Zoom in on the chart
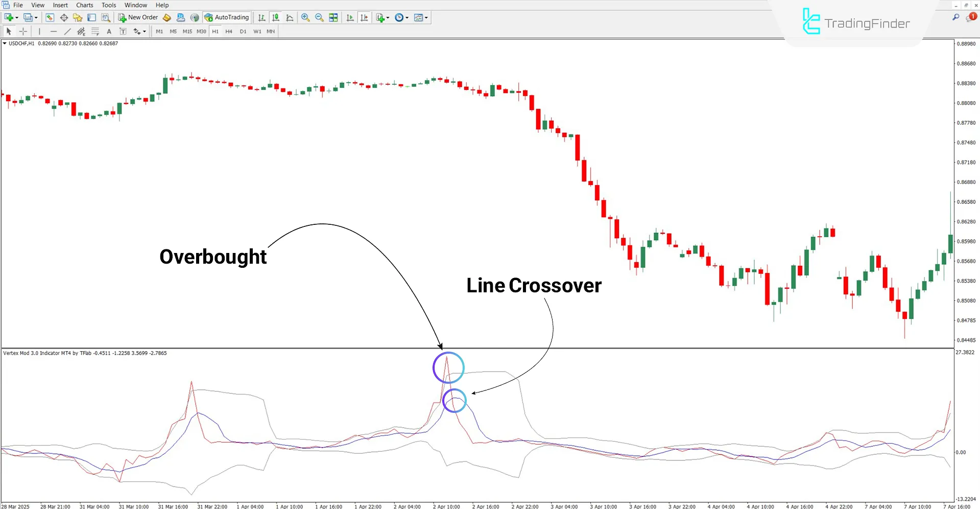Screen dimensions: 980x509 tap(305, 17)
